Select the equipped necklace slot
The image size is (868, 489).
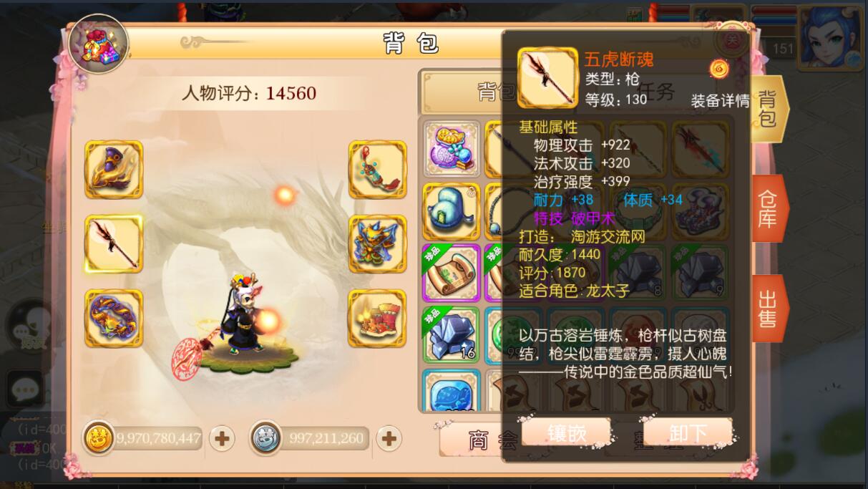pyautogui.click(x=377, y=170)
